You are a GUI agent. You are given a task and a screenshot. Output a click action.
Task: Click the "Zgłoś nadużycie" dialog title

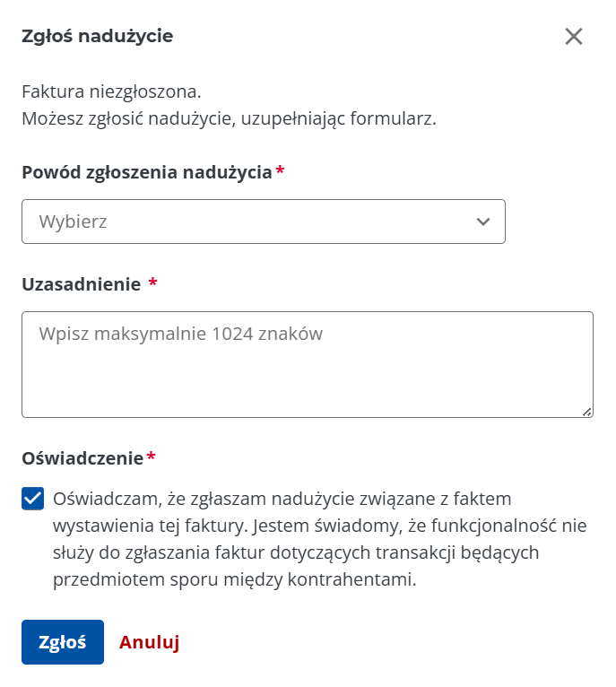pyautogui.click(x=97, y=37)
